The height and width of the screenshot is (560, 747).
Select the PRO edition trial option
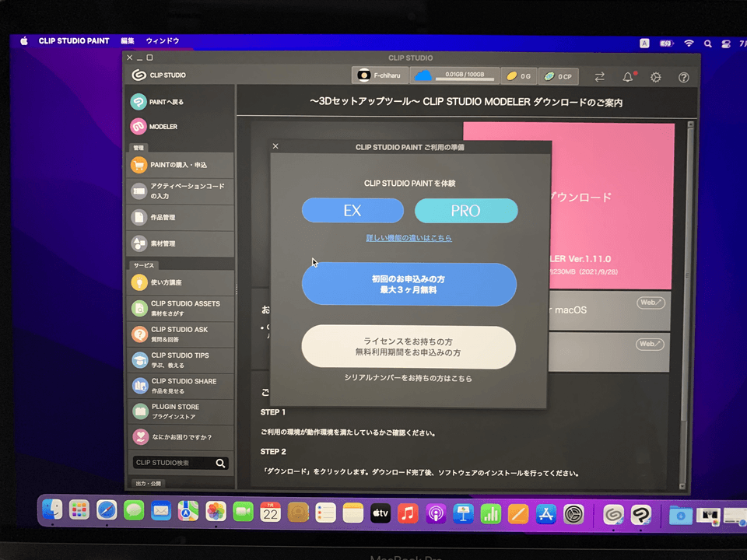pos(466,210)
